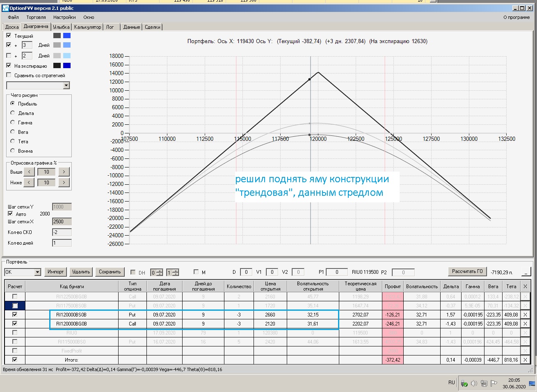Open the OK portfolio name dropdown

(37, 272)
